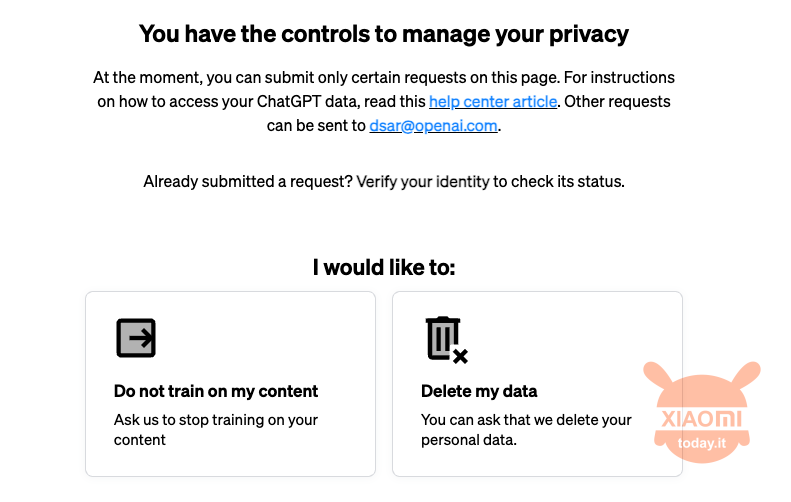Select "Verify your identity" to check status
Screen dimensions: 791x502
pos(423,182)
